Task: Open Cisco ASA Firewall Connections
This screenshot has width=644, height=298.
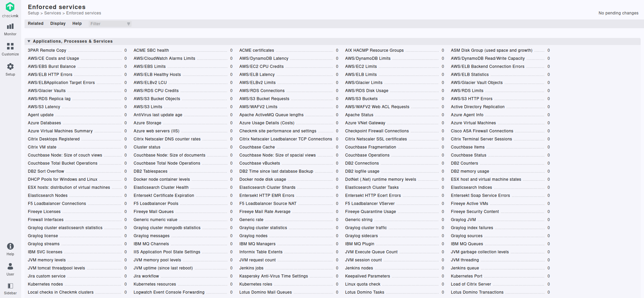Action: tap(482, 131)
